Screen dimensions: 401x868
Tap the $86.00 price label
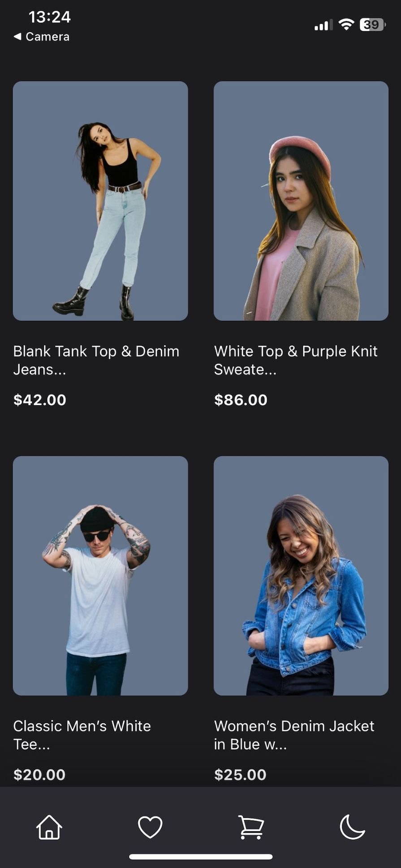point(241,400)
